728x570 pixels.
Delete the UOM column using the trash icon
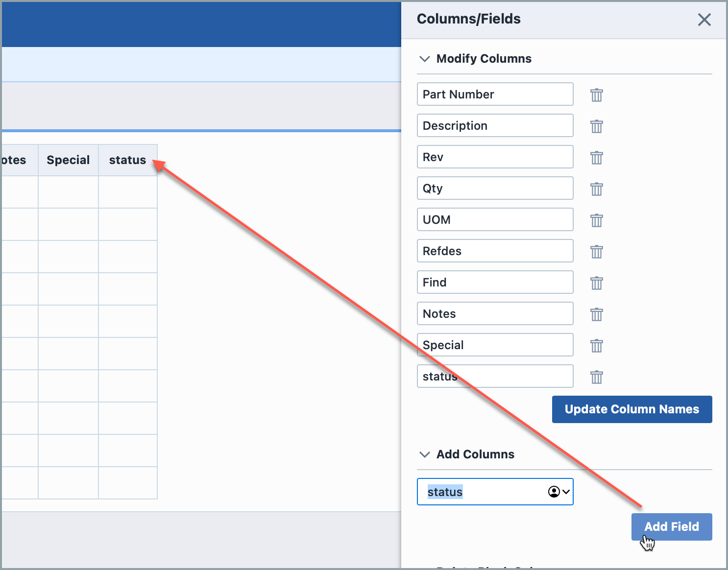coord(596,220)
